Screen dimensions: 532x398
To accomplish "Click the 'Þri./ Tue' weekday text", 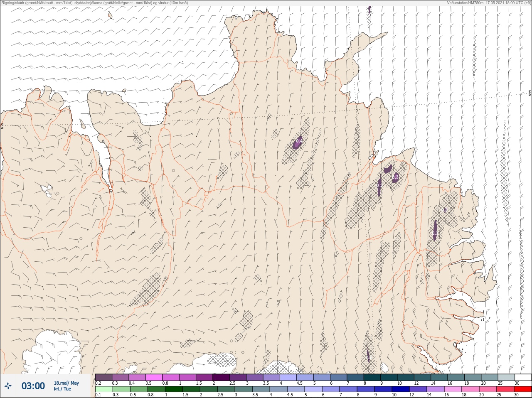I will [62, 389].
